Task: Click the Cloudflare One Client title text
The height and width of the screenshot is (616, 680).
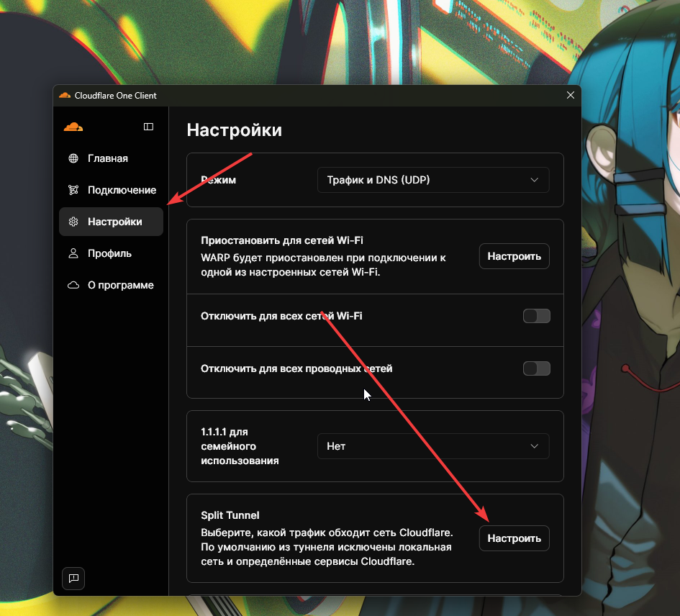Action: [115, 96]
